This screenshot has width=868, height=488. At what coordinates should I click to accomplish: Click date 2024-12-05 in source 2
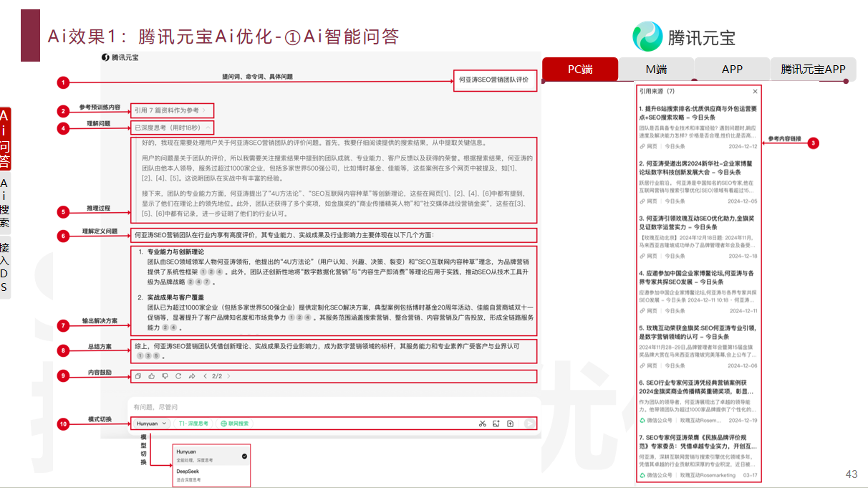pyautogui.click(x=743, y=201)
